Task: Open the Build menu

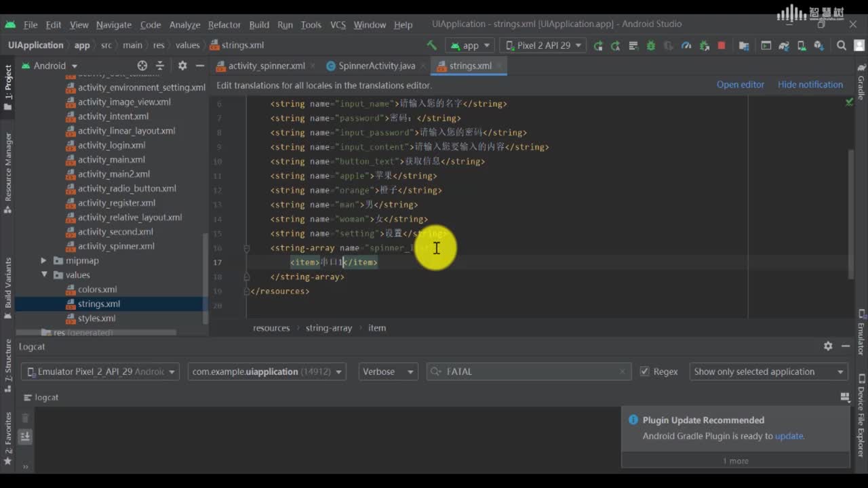Action: tap(259, 24)
